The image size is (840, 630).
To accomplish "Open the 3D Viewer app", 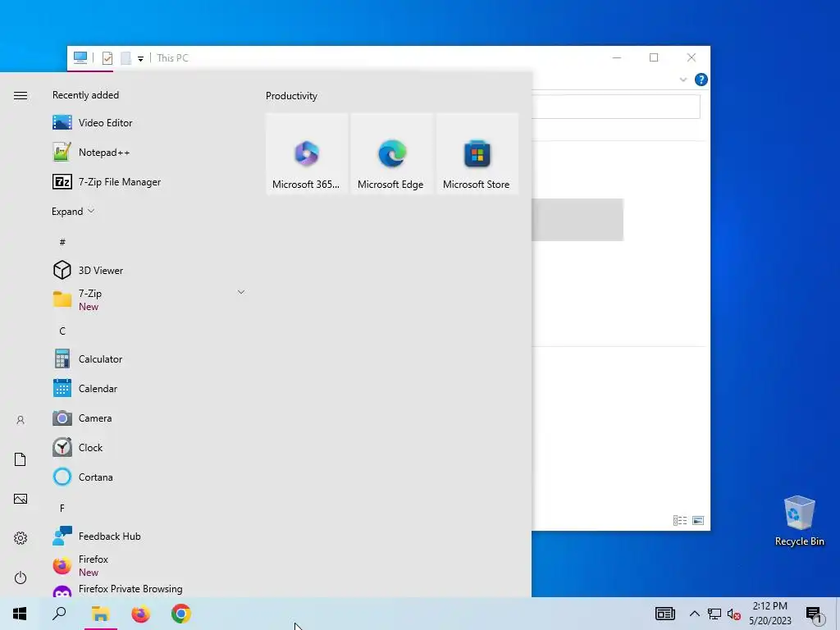I will click(149, 270).
